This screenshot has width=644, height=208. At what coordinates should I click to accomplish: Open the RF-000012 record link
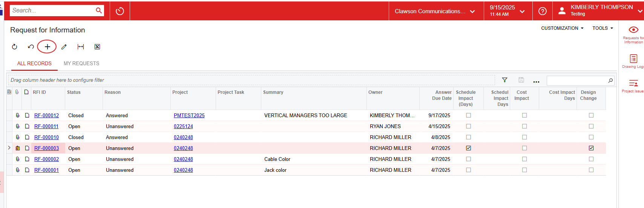point(46,115)
